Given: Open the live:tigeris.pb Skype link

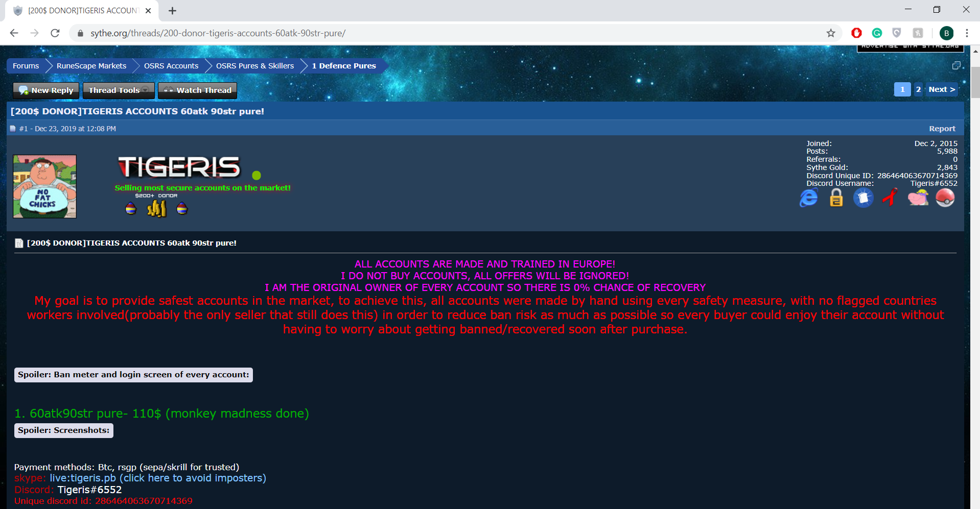Looking at the screenshot, I should coord(158,478).
